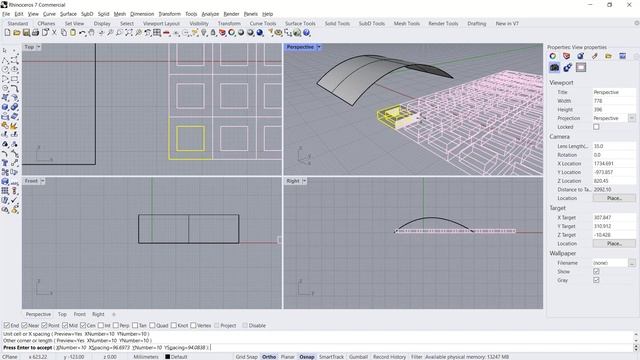The height and width of the screenshot is (360, 640).
Task: Select the Polyline tool in left sidebar
Action: point(5,60)
